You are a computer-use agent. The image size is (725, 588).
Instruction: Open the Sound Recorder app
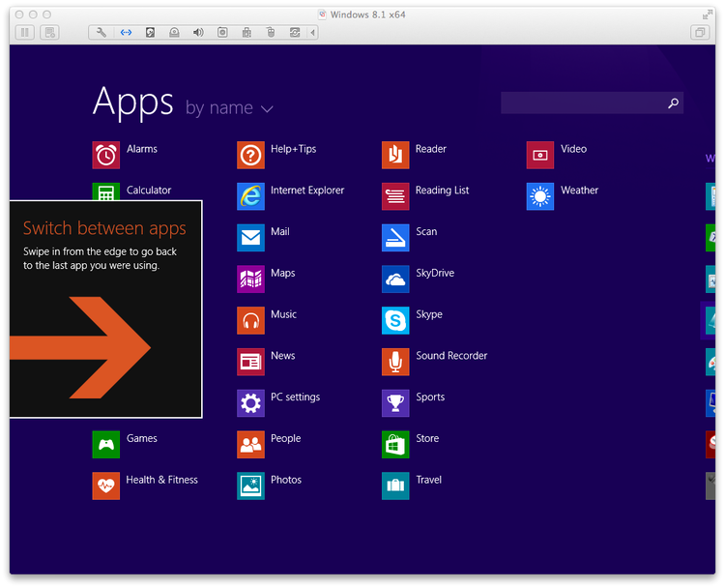click(395, 362)
